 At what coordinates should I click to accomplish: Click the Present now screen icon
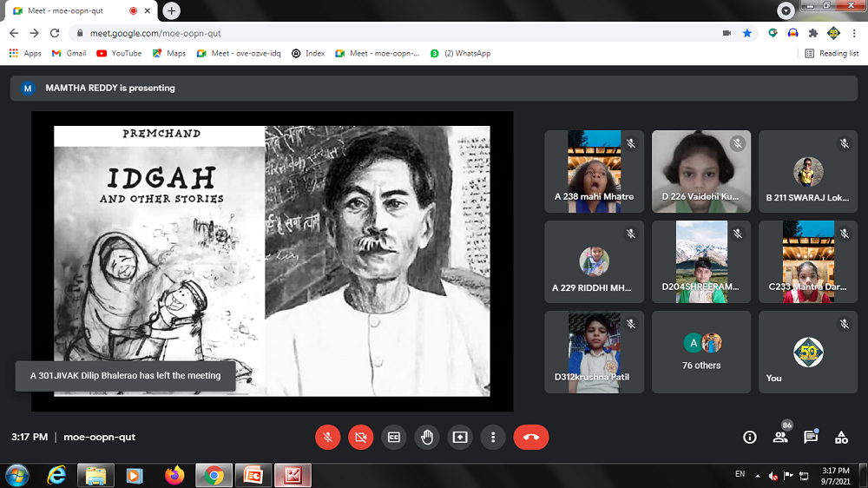[x=460, y=438]
